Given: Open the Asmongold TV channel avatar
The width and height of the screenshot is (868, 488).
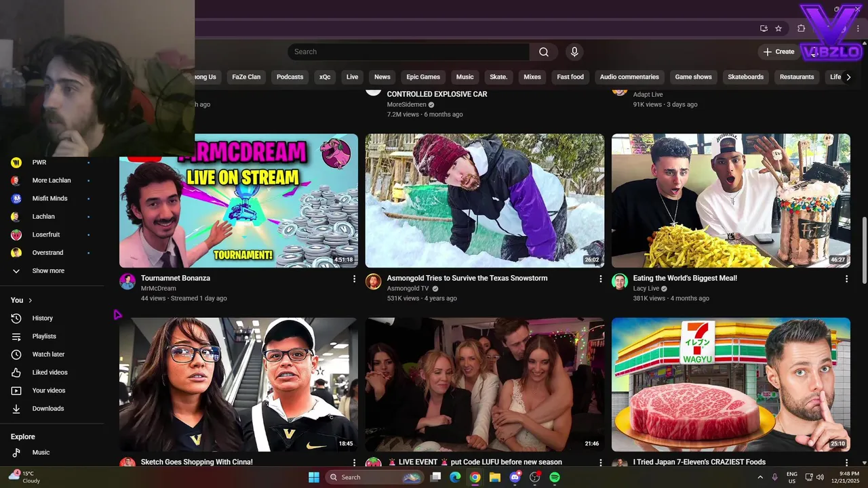Looking at the screenshot, I should 374,281.
